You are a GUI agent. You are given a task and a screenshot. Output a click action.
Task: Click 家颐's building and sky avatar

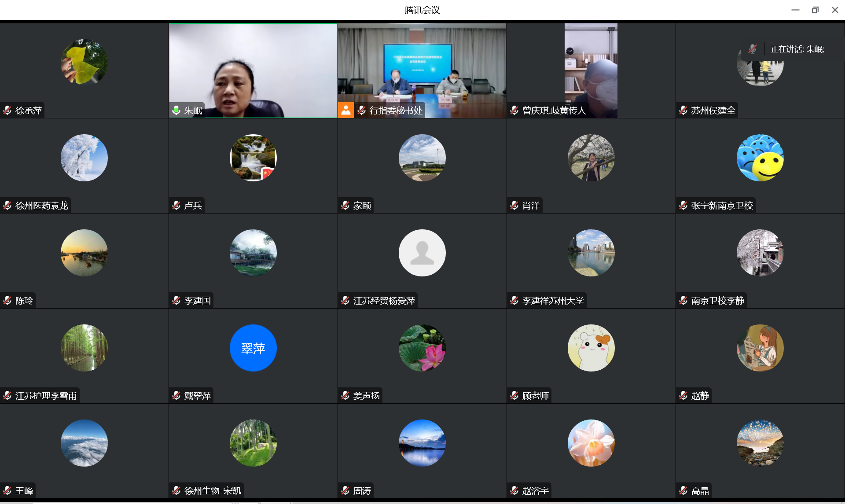(422, 158)
